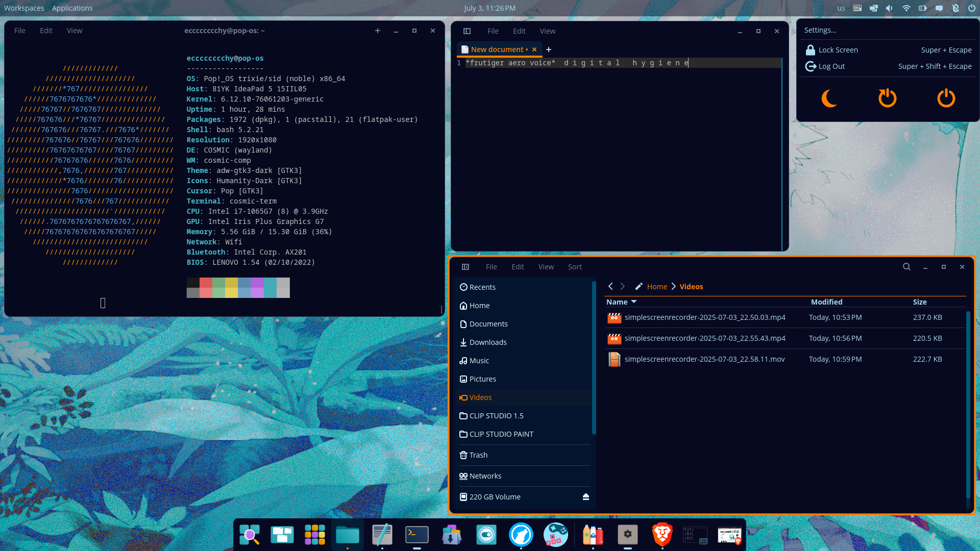Open the Sort menu in file manager
This screenshot has width=980, height=551.
575,267
